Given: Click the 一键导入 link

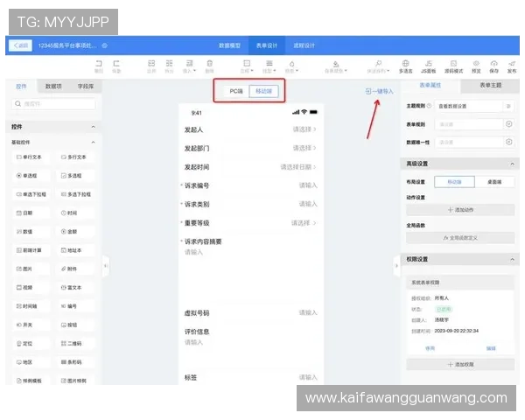Looking at the screenshot, I should 380,91.
